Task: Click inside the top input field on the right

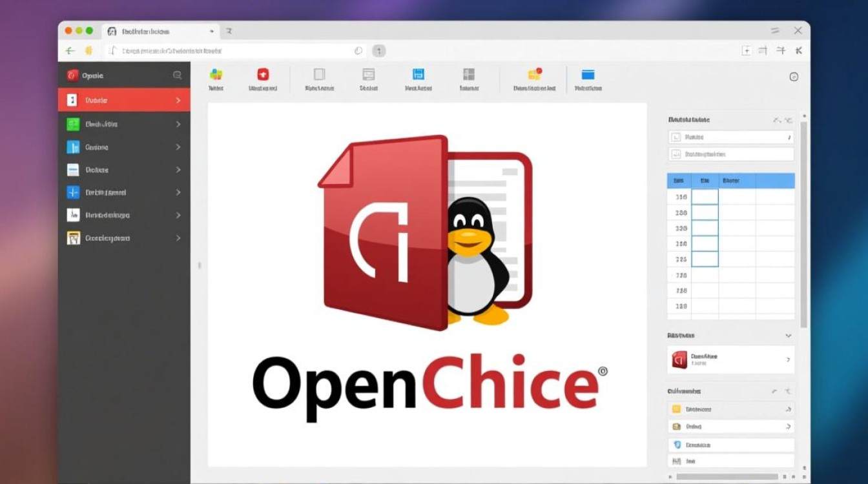Action: [x=730, y=137]
